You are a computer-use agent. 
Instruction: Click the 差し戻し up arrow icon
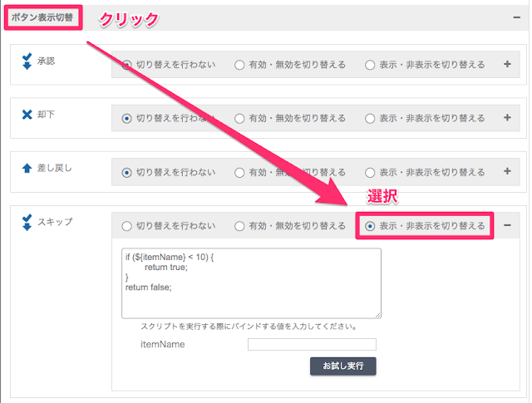point(27,168)
